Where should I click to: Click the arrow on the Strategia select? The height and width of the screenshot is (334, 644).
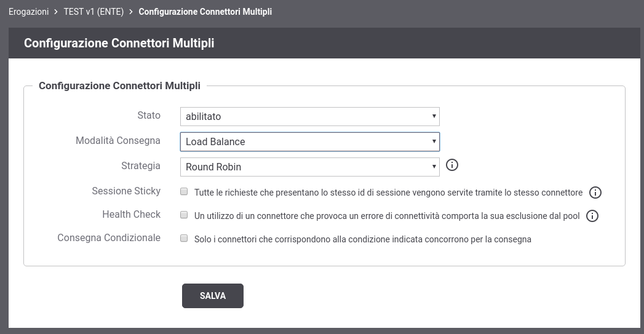point(434,167)
